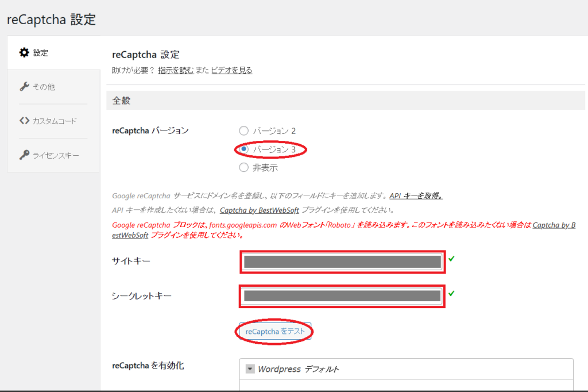Click into the シークレットキー input field
Viewport: 588px width, 392px height.
click(342, 297)
